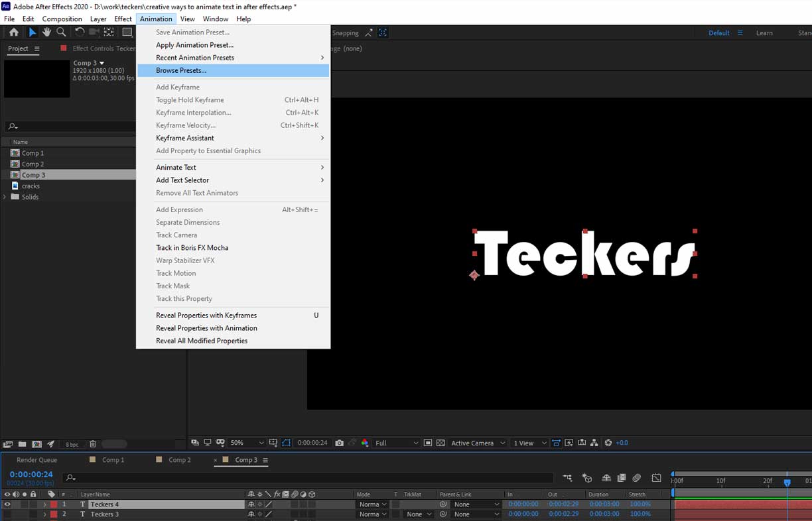
Task: Create a new composition from Project footer
Action: pyautogui.click(x=36, y=444)
